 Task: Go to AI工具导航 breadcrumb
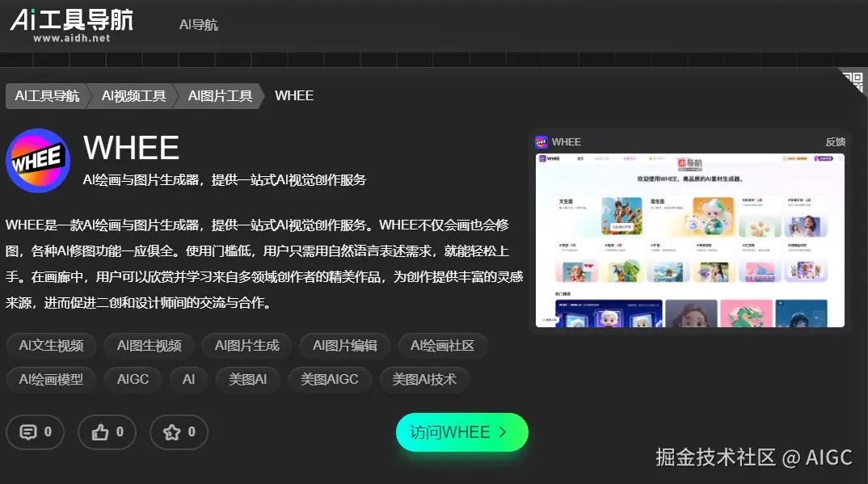pos(47,95)
